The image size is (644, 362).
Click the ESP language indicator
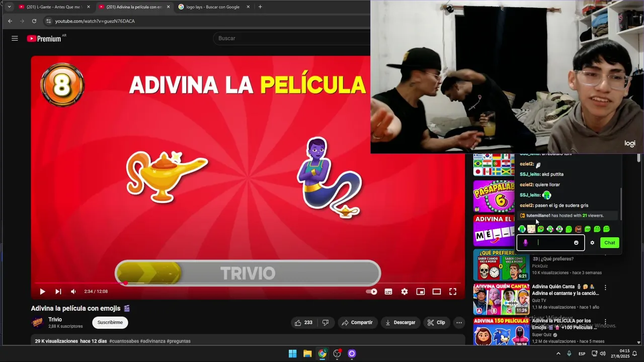pos(582,353)
